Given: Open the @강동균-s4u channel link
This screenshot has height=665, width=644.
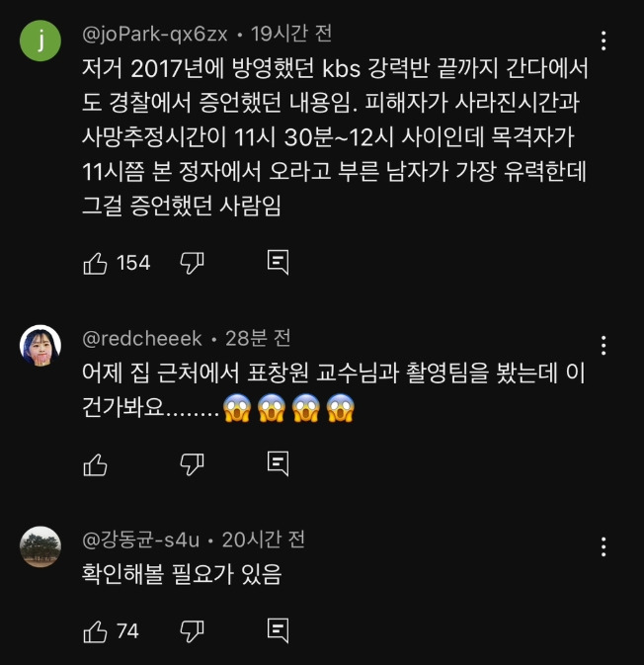Looking at the screenshot, I should click(x=141, y=540).
